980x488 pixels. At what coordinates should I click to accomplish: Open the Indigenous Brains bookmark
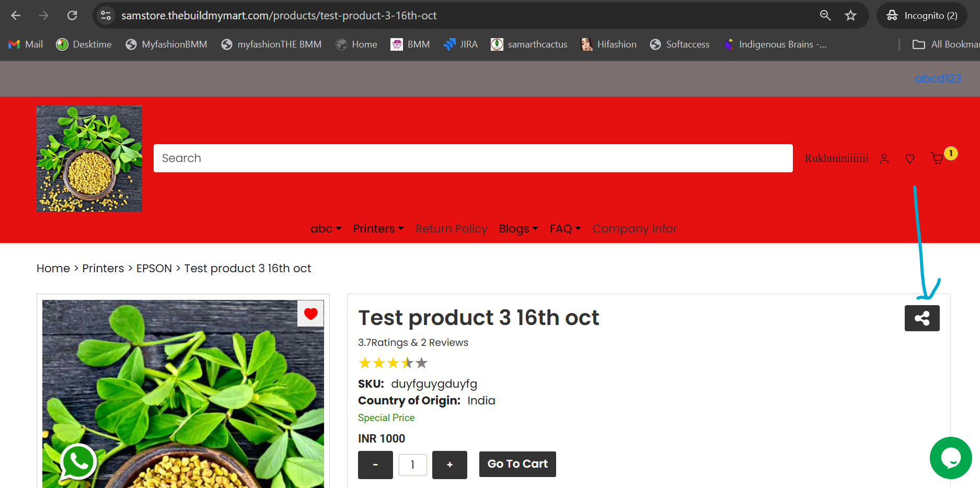point(776,44)
